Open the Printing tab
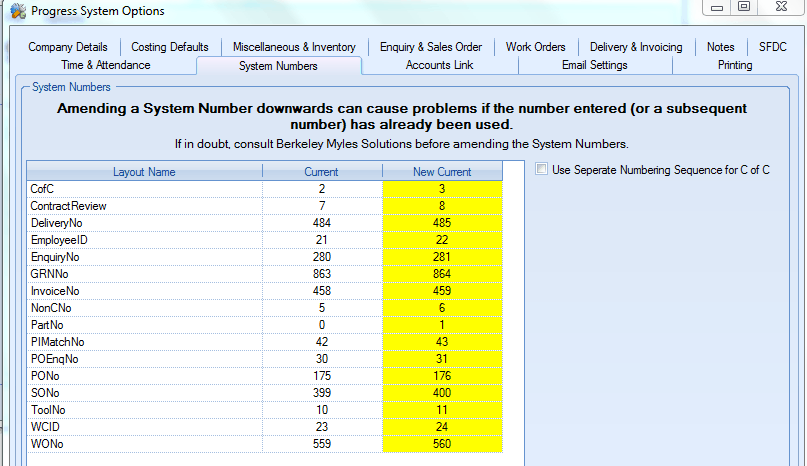The height and width of the screenshot is (466, 807). [735, 65]
